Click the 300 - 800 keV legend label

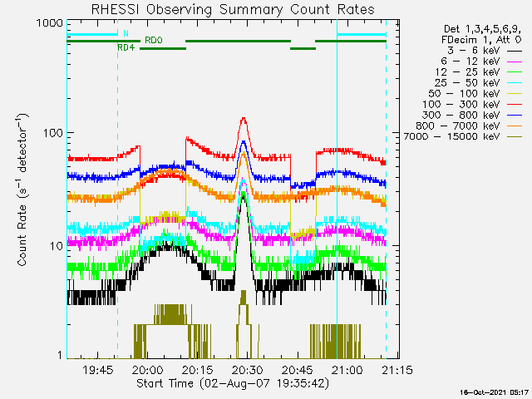(461, 116)
